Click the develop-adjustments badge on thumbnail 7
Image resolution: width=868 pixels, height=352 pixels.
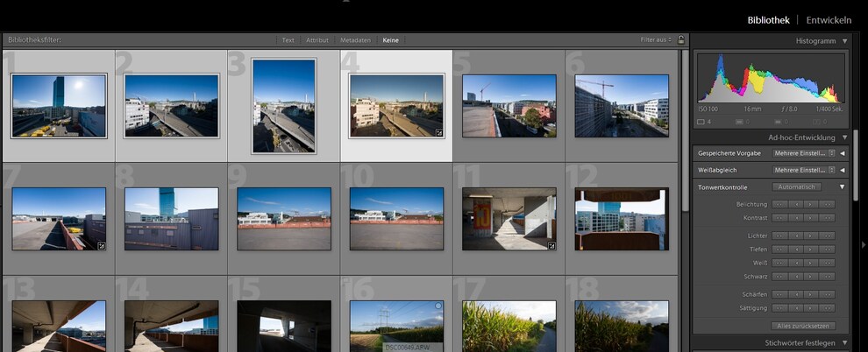tap(102, 246)
